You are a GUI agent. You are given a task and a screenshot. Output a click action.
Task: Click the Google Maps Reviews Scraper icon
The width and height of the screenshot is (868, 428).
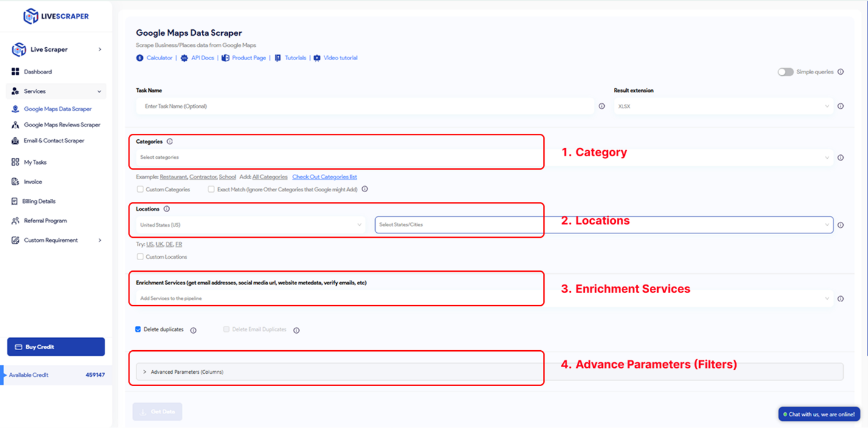pos(15,125)
